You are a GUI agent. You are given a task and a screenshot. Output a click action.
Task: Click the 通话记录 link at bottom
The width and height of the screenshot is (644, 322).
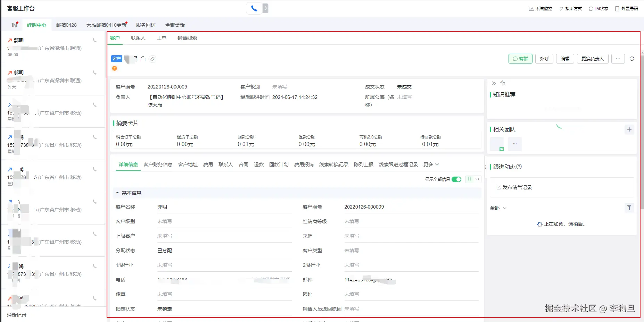point(17,315)
